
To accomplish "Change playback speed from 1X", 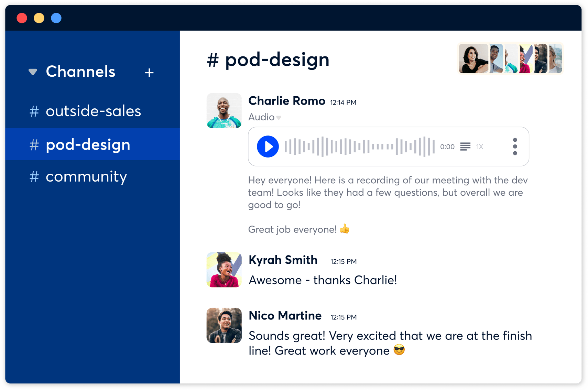I will pos(480,147).
